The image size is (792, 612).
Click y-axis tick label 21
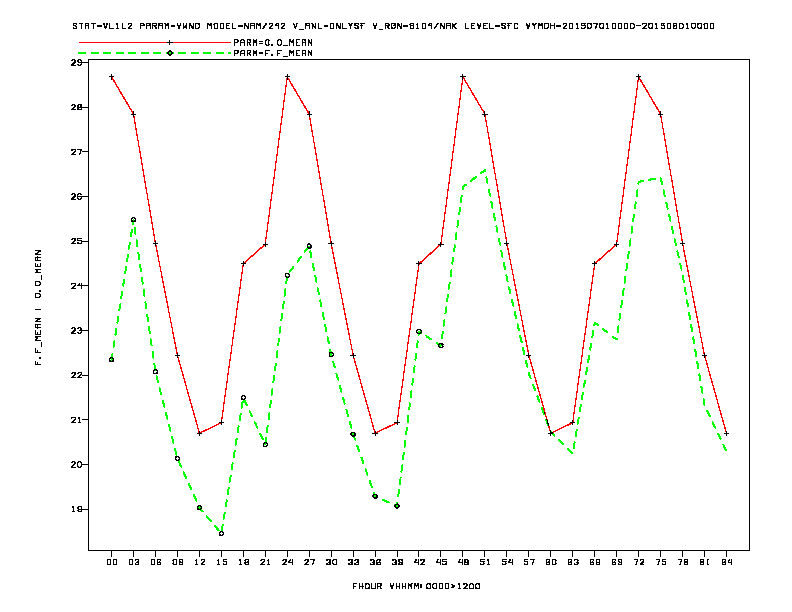click(76, 420)
